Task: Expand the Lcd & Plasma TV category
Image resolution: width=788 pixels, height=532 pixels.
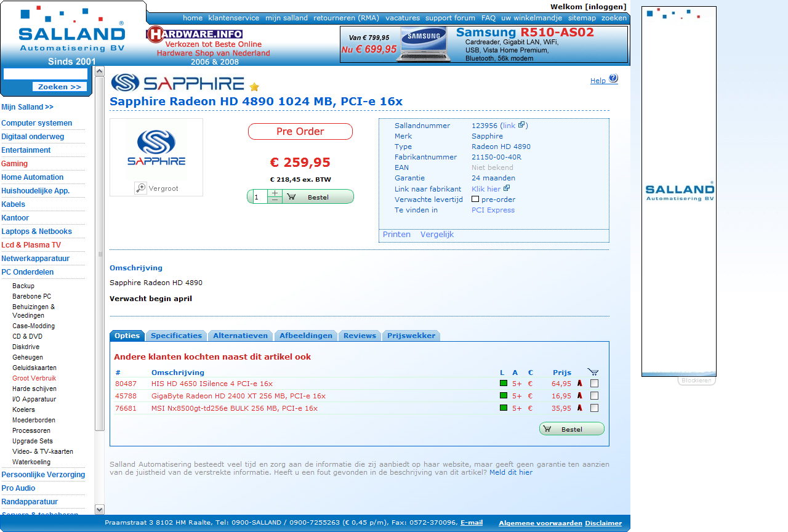Action: (x=31, y=245)
